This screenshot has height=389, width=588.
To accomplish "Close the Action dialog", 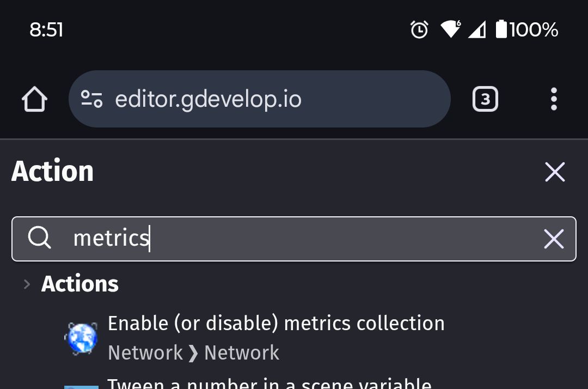I will (x=555, y=172).
